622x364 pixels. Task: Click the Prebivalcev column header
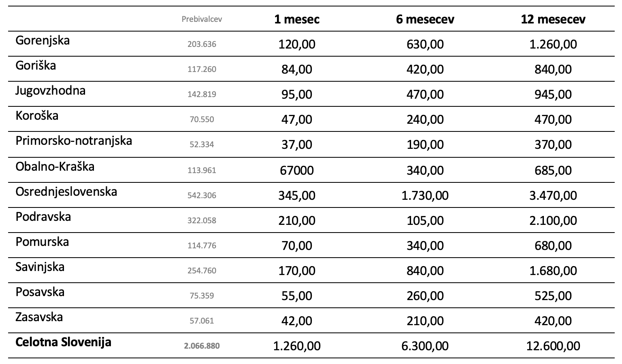pyautogui.click(x=202, y=19)
